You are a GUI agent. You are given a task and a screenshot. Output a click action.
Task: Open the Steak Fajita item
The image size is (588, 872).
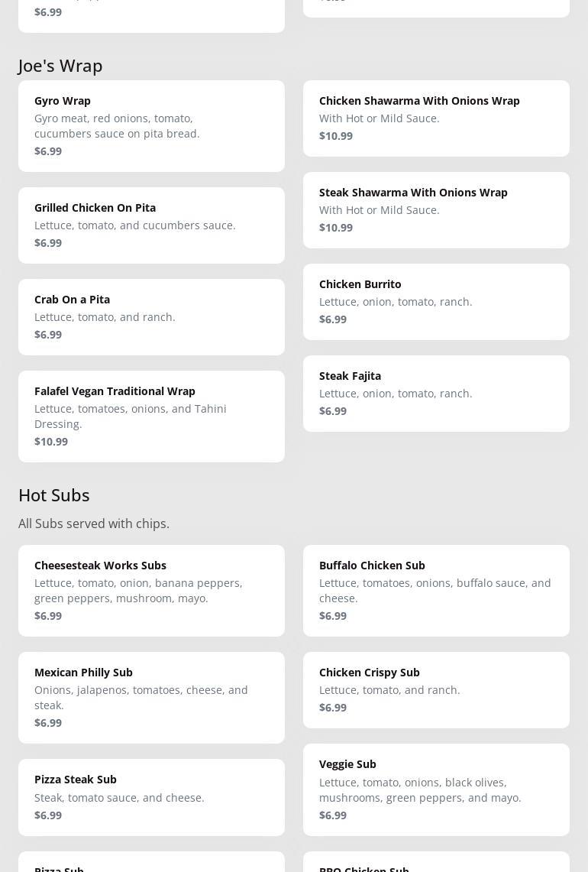[x=436, y=393]
